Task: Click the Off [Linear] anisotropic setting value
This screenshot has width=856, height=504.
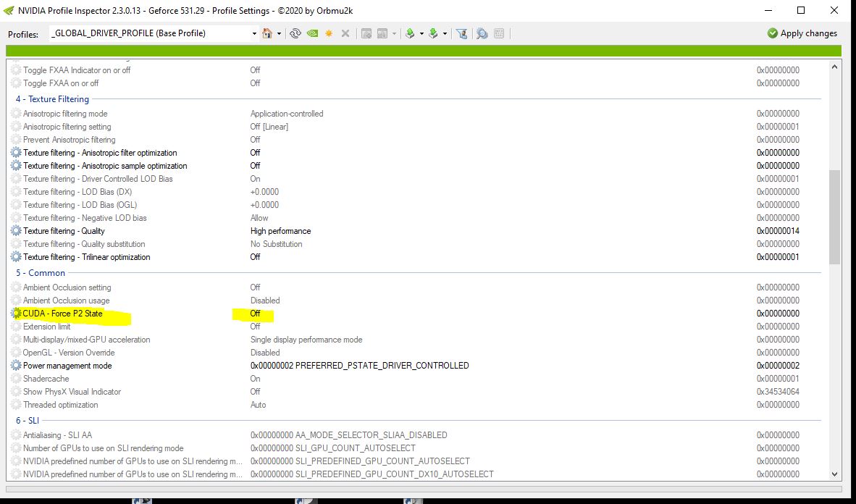Action: pos(269,127)
